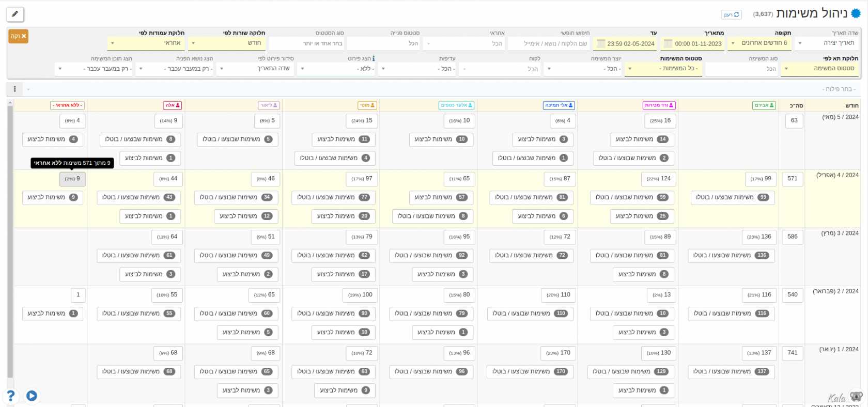Click the refresh (רענן) button
The image size is (868, 407).
(x=731, y=14)
